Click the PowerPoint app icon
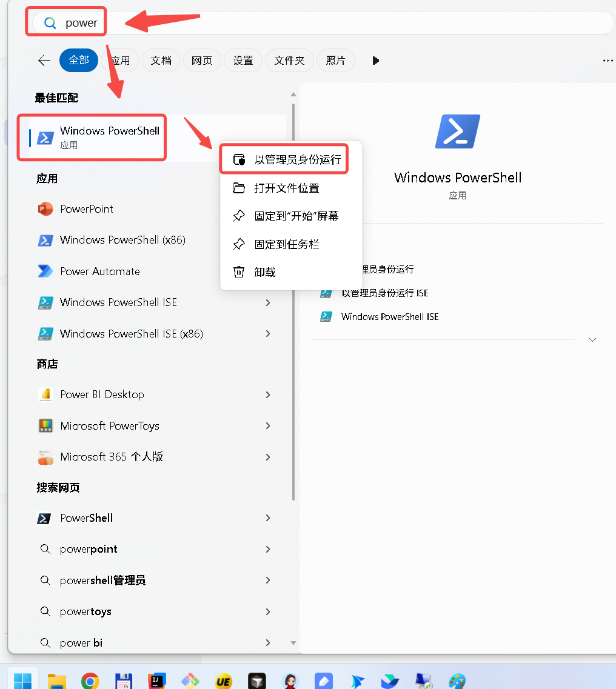 [x=45, y=209]
